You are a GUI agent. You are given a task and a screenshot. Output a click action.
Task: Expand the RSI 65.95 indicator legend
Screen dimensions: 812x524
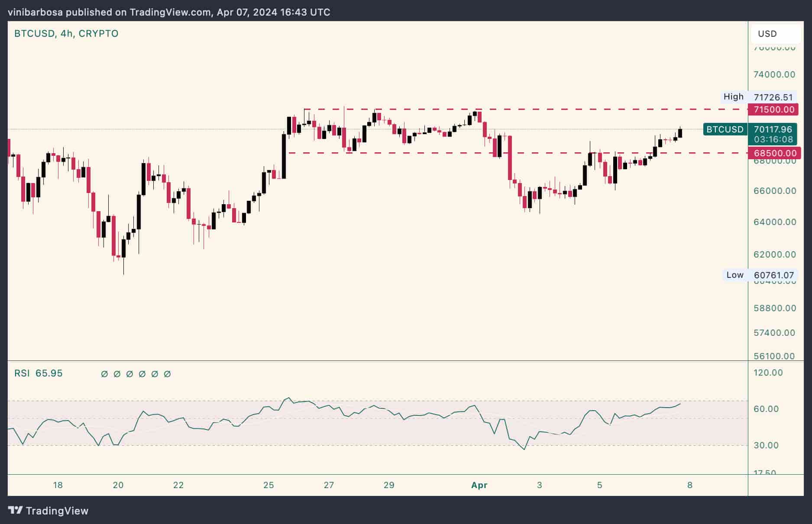click(x=38, y=373)
